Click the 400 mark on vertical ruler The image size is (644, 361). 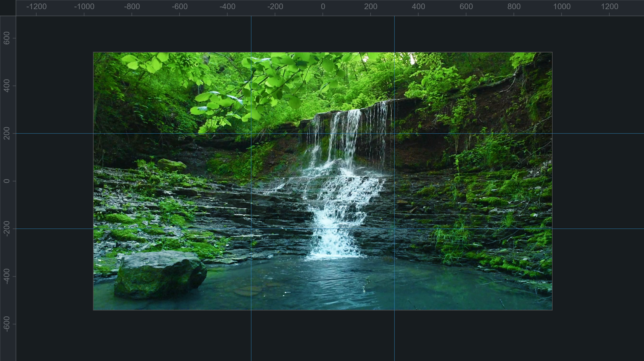(x=7, y=86)
